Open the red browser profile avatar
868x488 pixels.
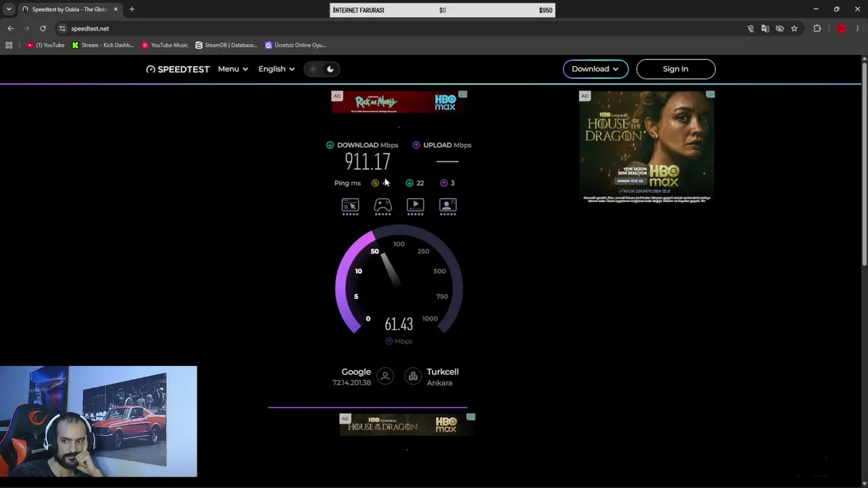[x=842, y=28]
